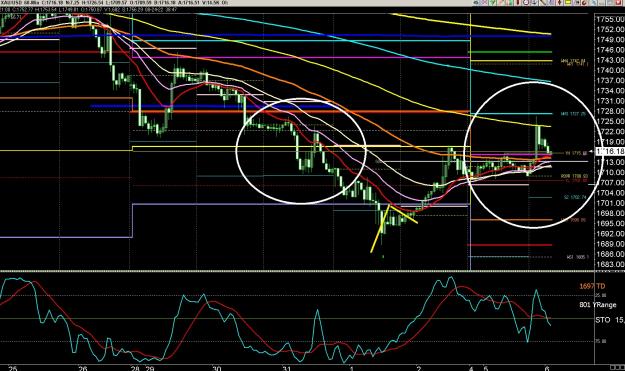Click the 1701.00 price axis label
Viewport: 625px width, 371px height.
(610, 203)
